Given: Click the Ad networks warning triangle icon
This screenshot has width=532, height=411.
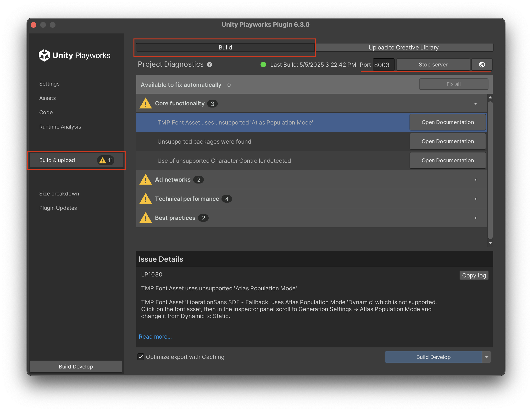Looking at the screenshot, I should [146, 180].
